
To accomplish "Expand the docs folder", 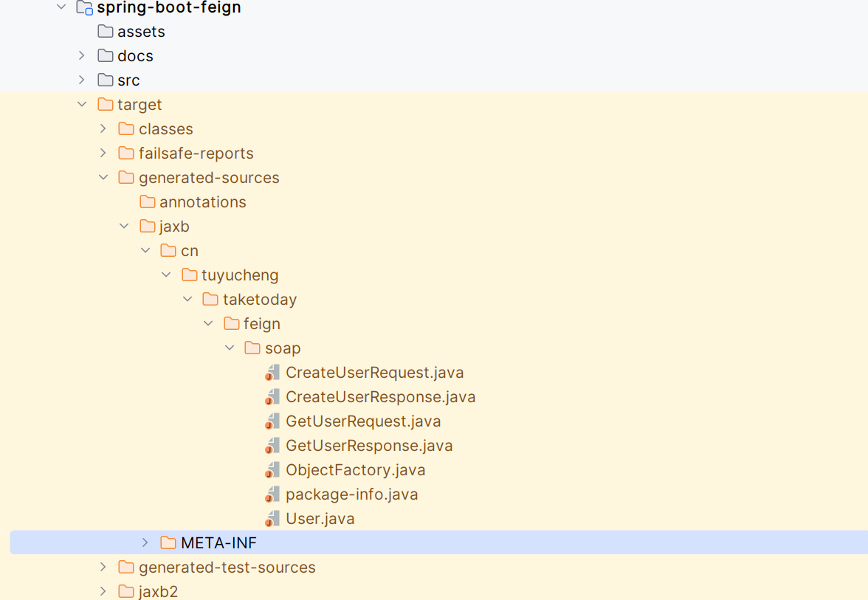I will 82,56.
